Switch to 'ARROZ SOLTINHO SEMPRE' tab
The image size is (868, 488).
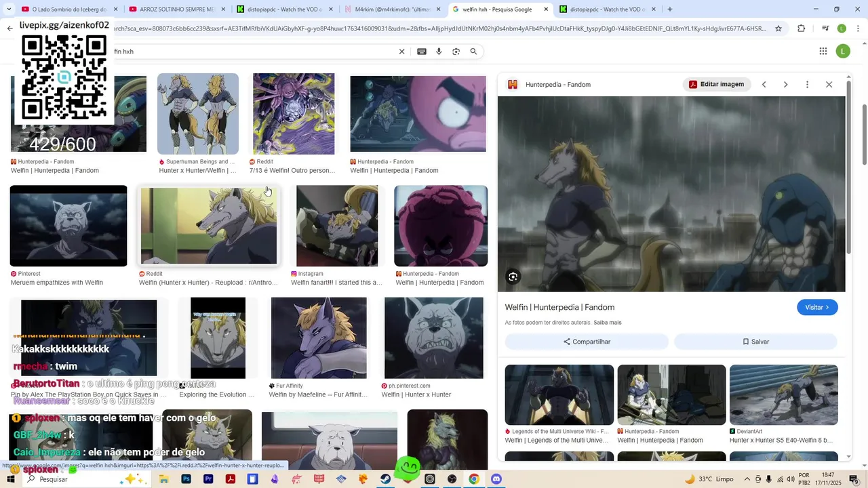(172, 9)
